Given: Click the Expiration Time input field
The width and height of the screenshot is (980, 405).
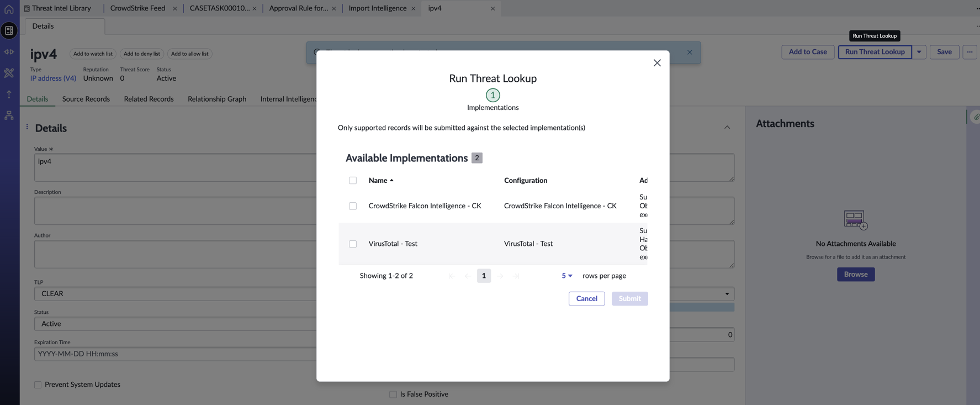Looking at the screenshot, I should (176, 354).
